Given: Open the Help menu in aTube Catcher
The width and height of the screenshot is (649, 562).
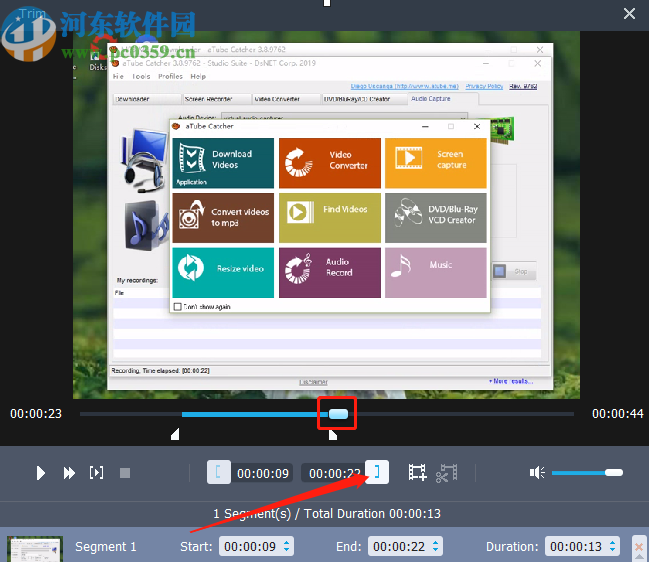Looking at the screenshot, I should [198, 77].
